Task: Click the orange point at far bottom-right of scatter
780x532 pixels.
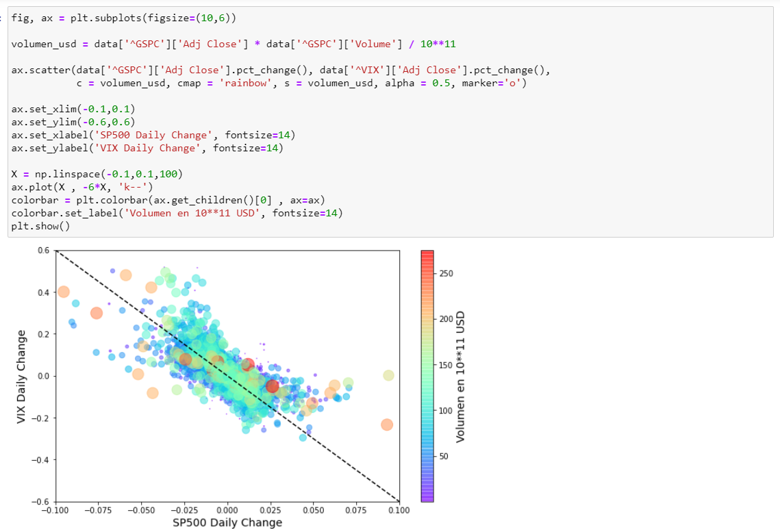Action: click(387, 425)
